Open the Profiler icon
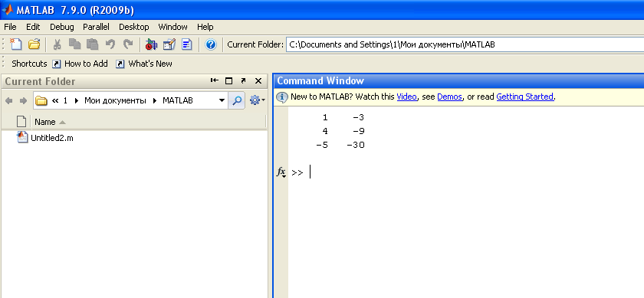644x298 pixels. click(187, 44)
